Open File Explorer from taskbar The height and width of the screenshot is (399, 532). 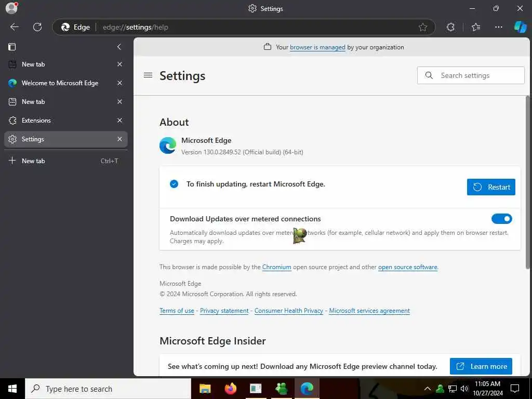pos(205,389)
